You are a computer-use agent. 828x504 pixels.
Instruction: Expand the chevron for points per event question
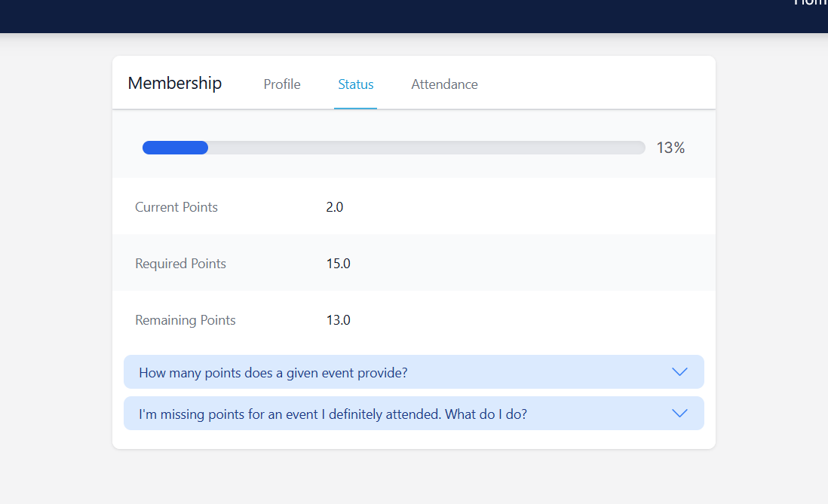point(679,372)
